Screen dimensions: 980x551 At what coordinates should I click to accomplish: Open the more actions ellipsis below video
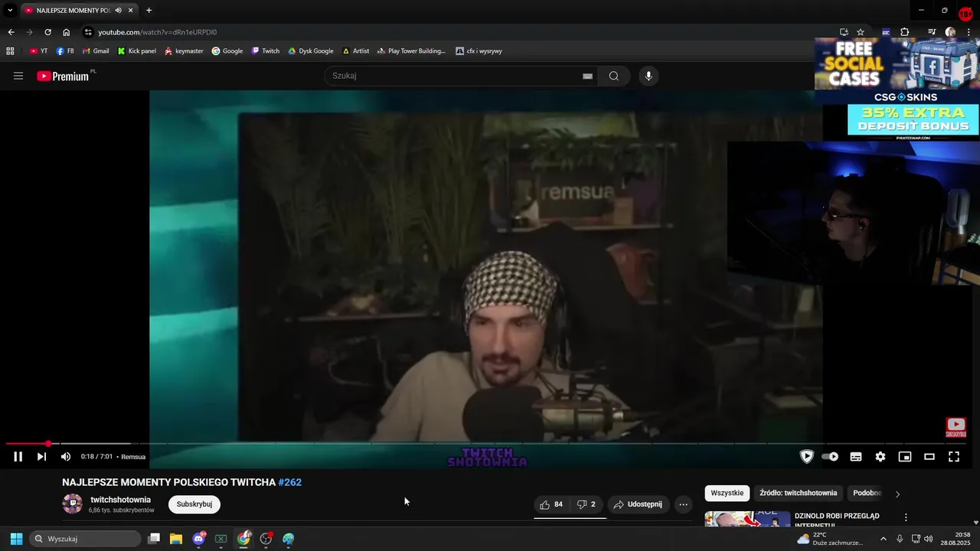tap(683, 504)
